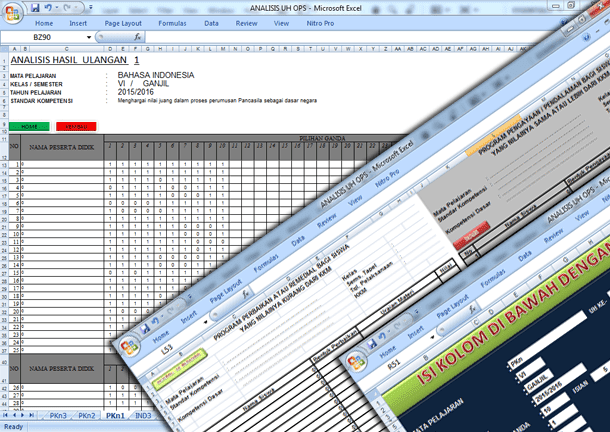Open Office button in the R51 window
Image resolution: width=610 pixels, height=432 pixels.
pyautogui.click(x=357, y=362)
